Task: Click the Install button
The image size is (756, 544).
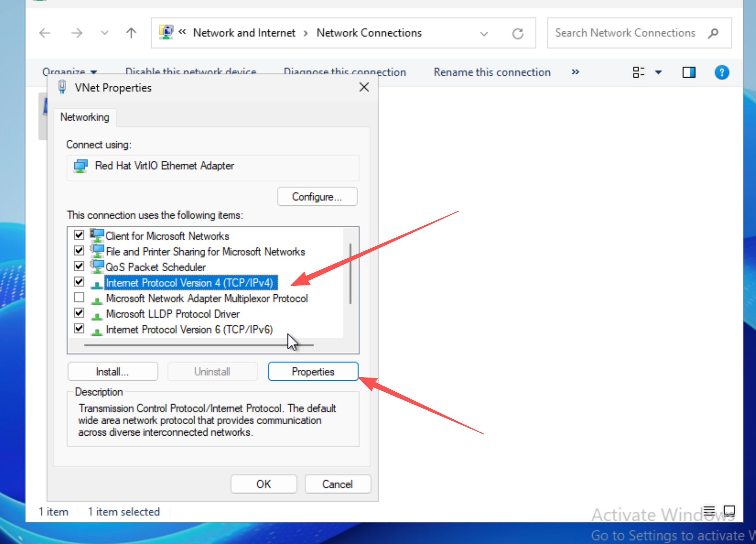Action: [113, 372]
